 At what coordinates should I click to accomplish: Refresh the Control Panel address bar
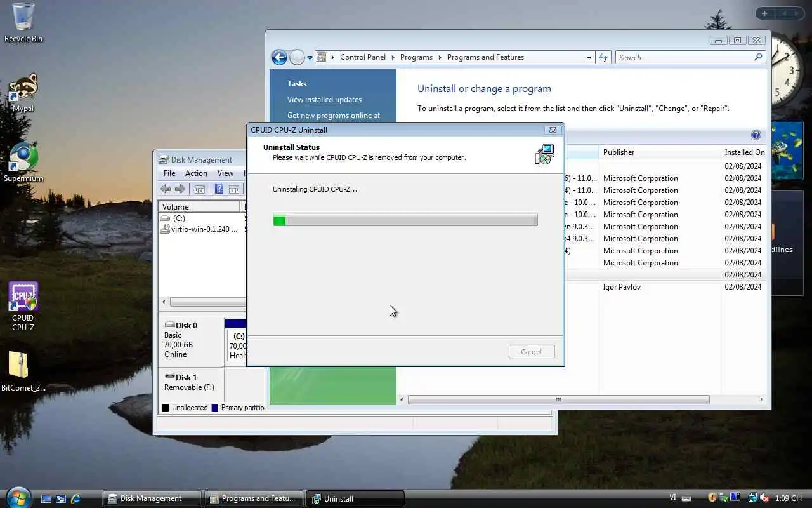[603, 57]
